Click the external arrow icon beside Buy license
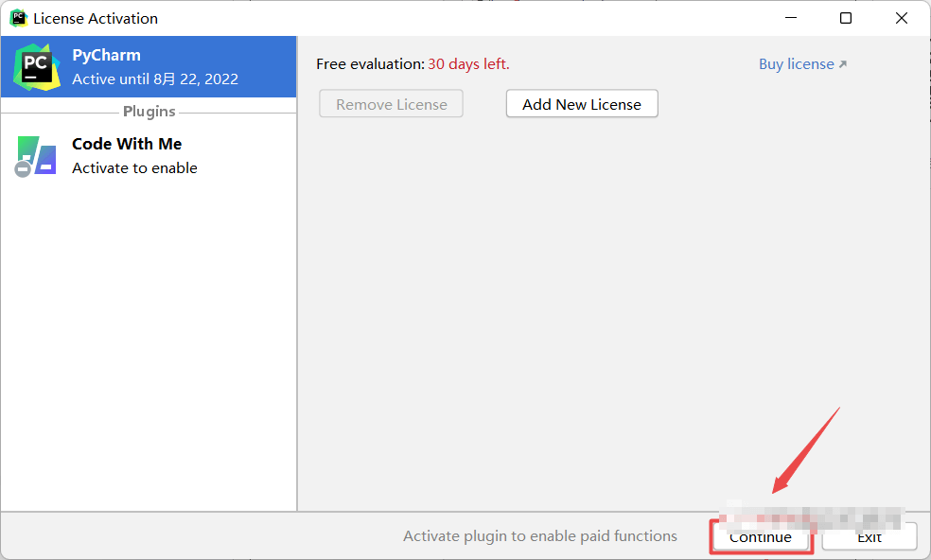This screenshot has width=931, height=560. 843,64
